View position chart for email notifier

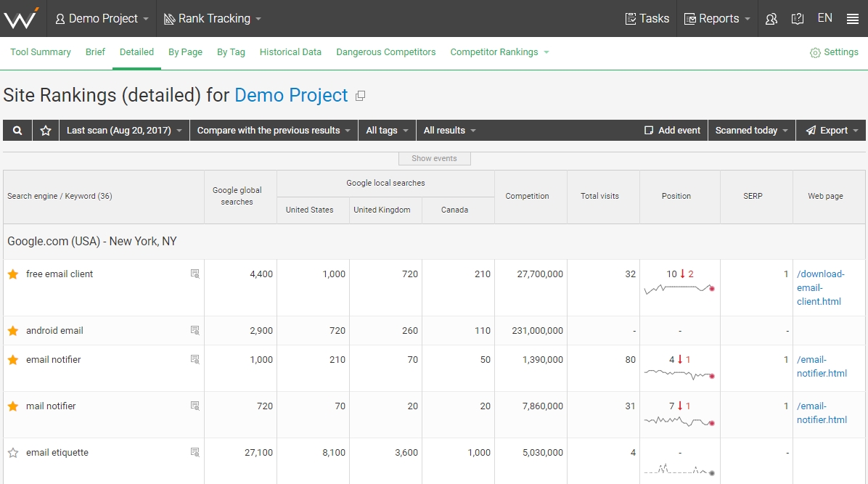click(679, 374)
